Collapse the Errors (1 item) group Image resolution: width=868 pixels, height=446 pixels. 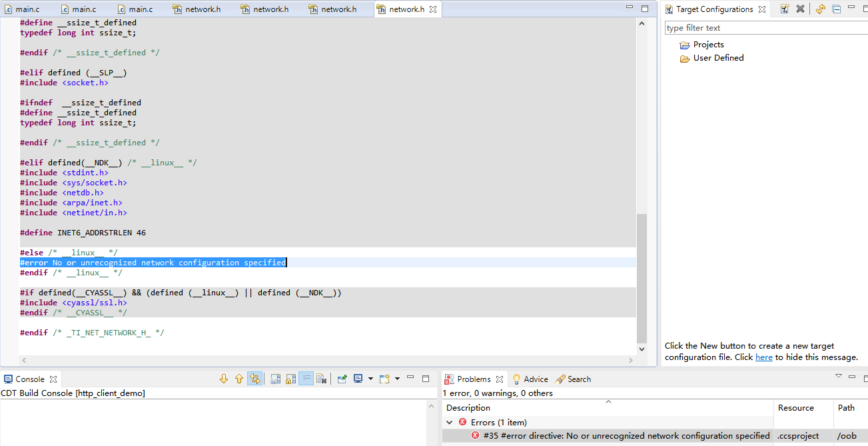[449, 423]
